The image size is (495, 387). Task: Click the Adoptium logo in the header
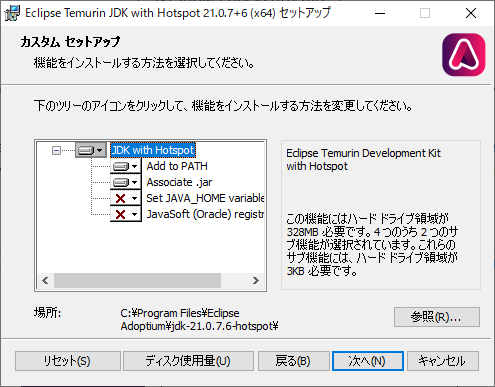point(464,55)
